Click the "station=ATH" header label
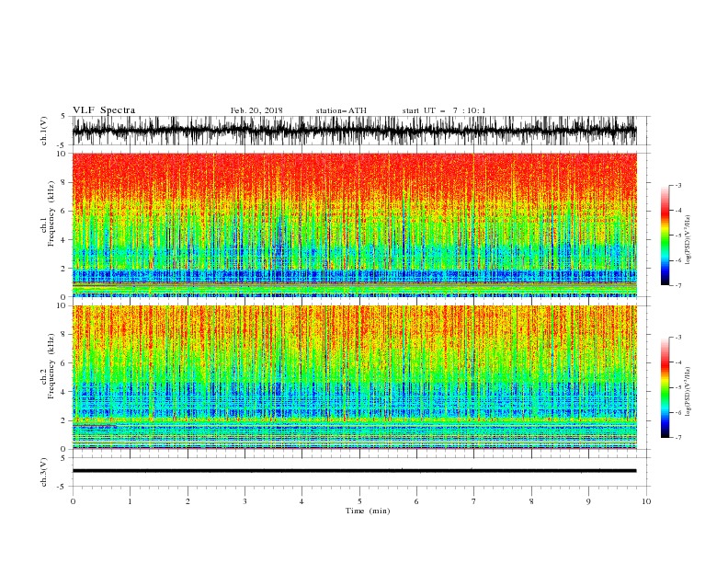 [x=341, y=110]
